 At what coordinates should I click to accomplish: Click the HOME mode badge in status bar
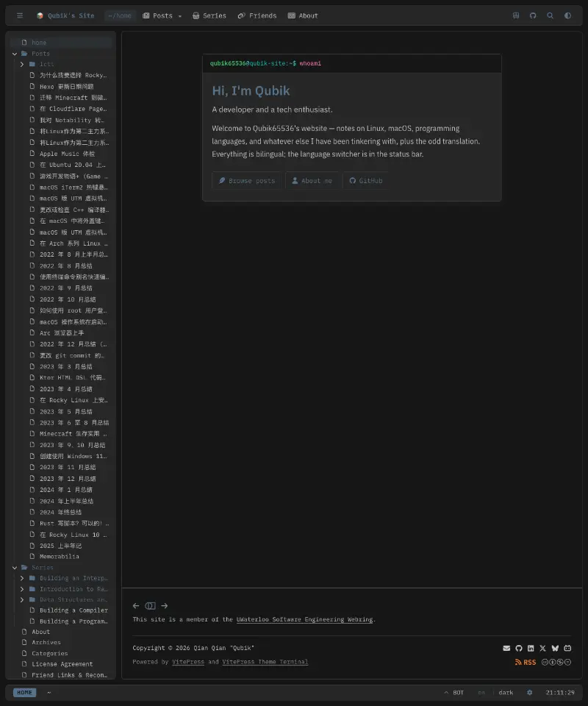[25, 693]
